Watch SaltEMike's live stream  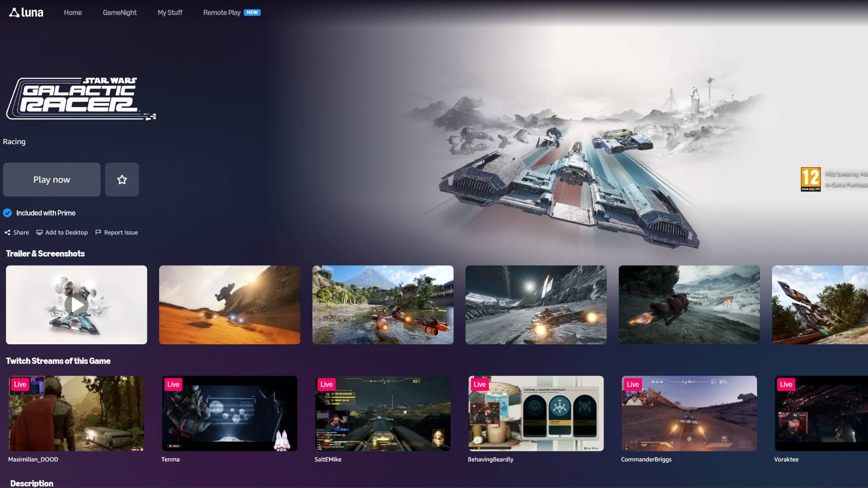point(383,413)
